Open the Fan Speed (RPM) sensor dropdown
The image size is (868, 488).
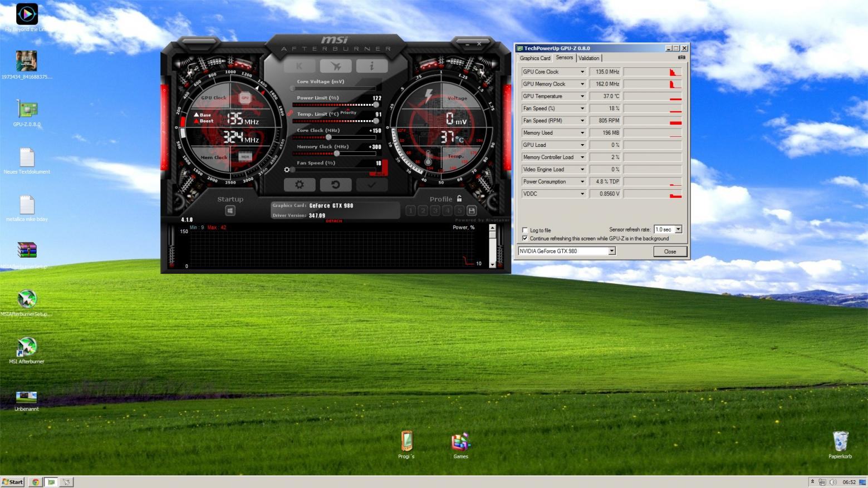582,121
